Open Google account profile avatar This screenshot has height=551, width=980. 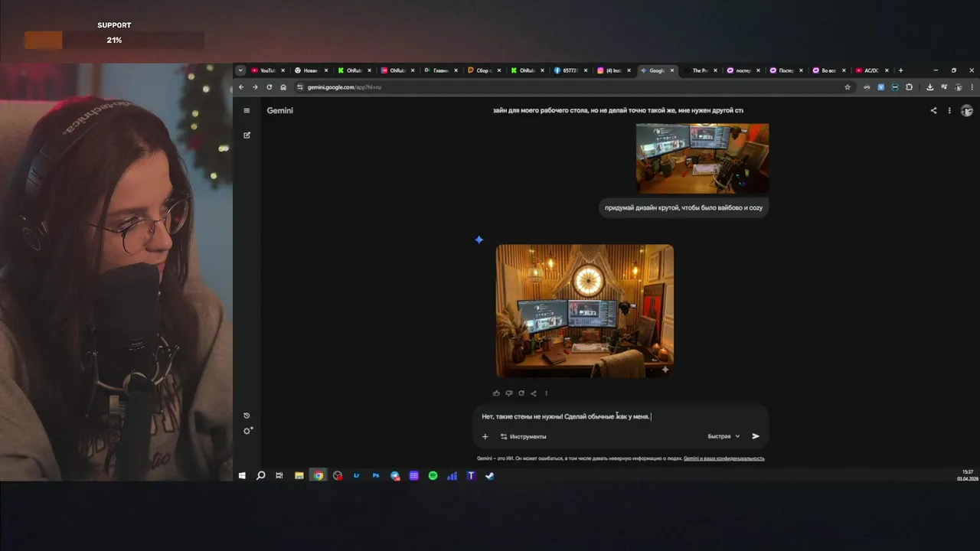click(967, 110)
